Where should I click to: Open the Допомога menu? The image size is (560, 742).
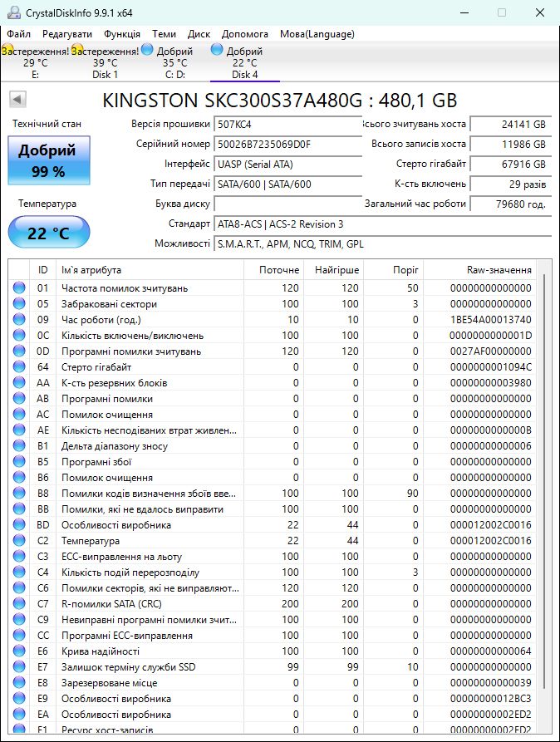[245, 34]
